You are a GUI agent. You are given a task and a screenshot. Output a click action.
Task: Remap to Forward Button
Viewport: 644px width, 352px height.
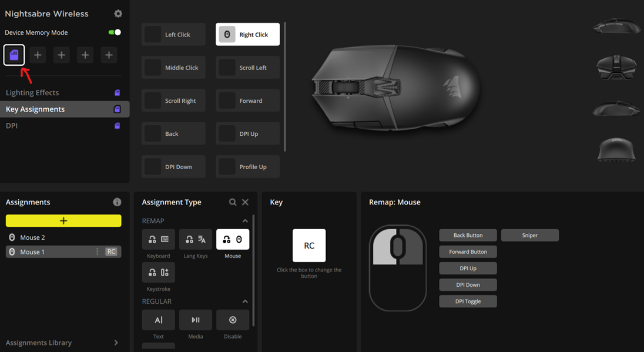[x=468, y=252]
